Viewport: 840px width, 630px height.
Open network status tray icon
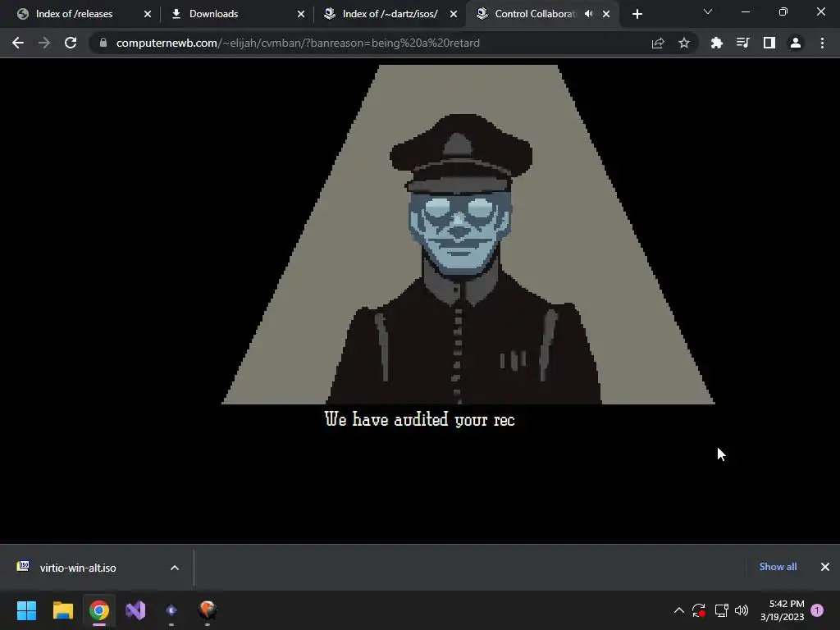coord(722,610)
